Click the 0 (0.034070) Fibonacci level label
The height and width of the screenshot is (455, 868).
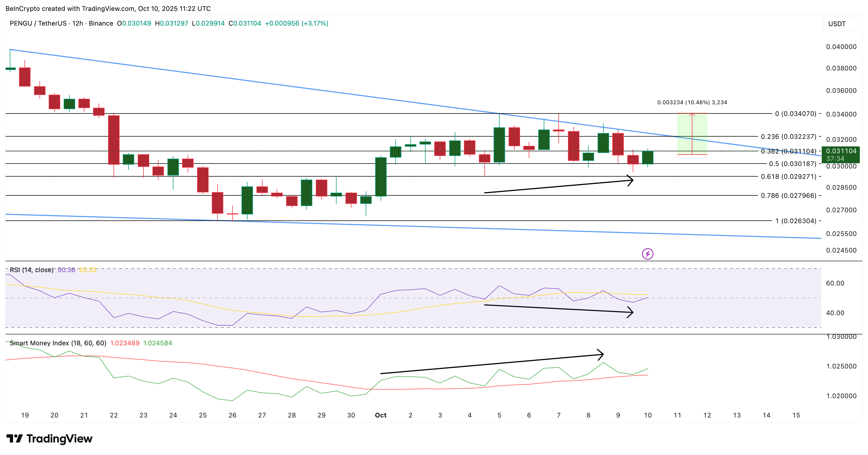tap(795, 113)
